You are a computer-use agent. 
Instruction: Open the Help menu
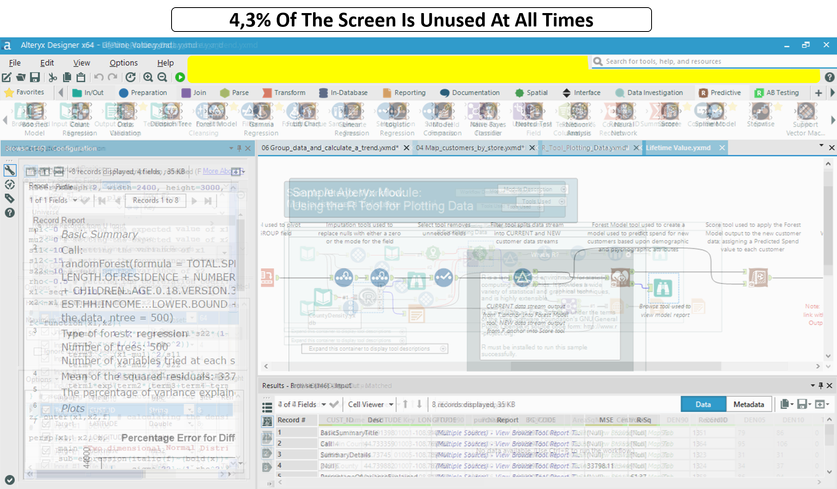(x=165, y=62)
